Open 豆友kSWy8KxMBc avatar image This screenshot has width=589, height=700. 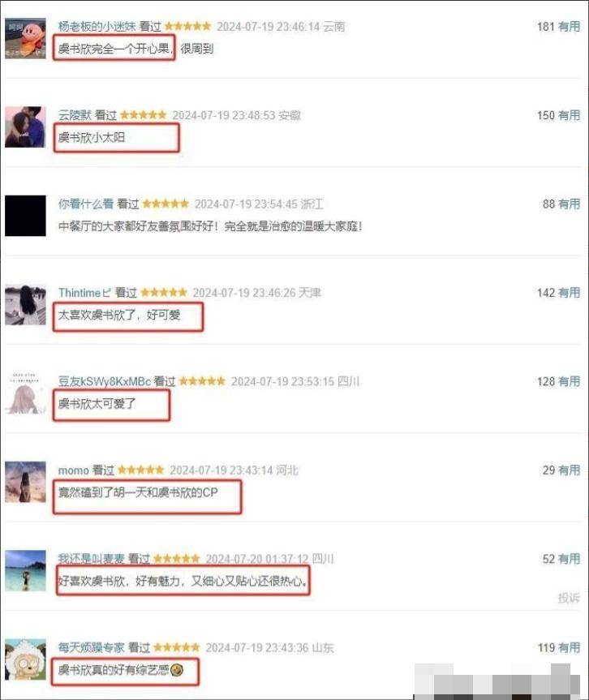click(x=25, y=393)
